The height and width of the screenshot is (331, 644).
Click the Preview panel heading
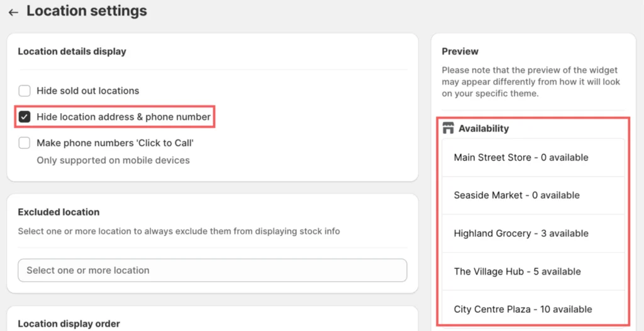(460, 52)
